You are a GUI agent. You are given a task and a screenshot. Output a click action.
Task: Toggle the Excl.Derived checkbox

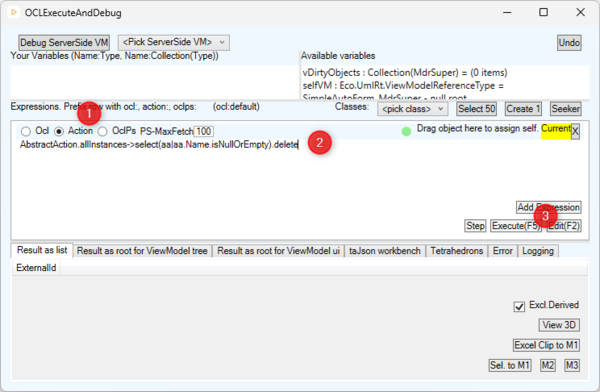[x=519, y=306]
